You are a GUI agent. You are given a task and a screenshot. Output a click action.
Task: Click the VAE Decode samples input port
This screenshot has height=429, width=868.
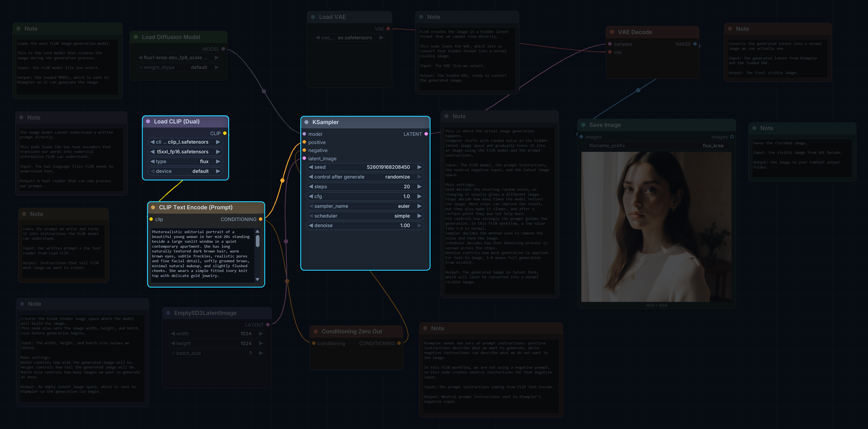coord(610,44)
